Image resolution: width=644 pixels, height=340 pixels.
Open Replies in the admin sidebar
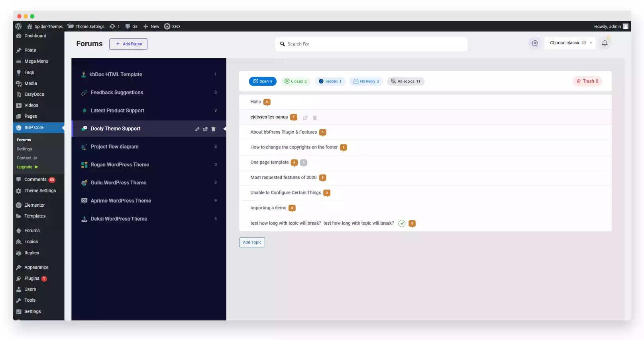31,253
